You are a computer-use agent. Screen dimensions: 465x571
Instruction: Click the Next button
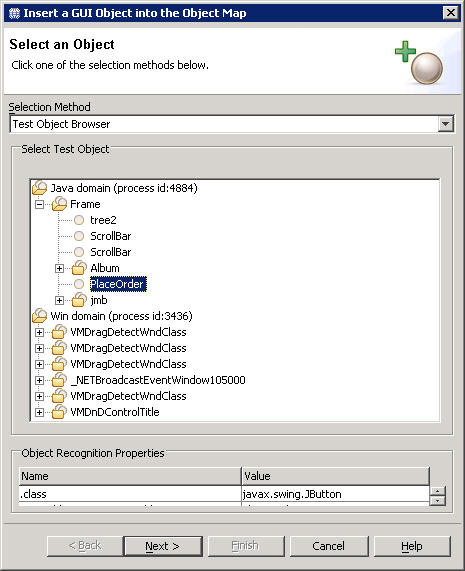click(163, 546)
